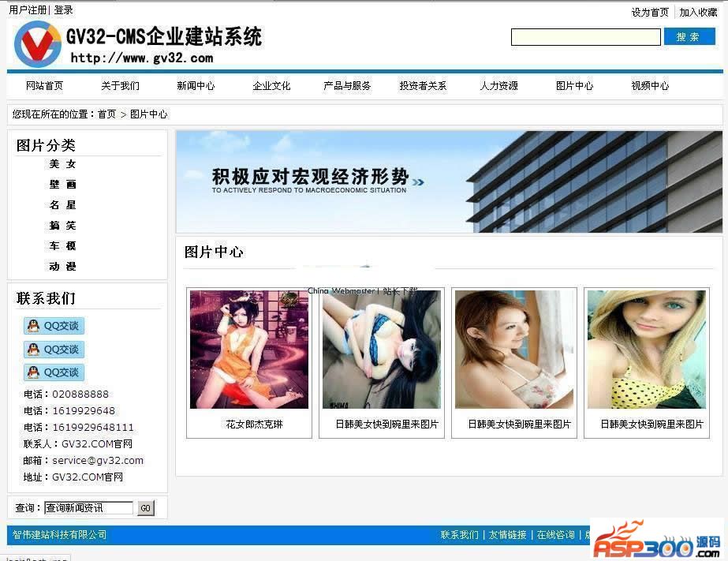Click the 登录 link
The image size is (728, 561).
63,9
